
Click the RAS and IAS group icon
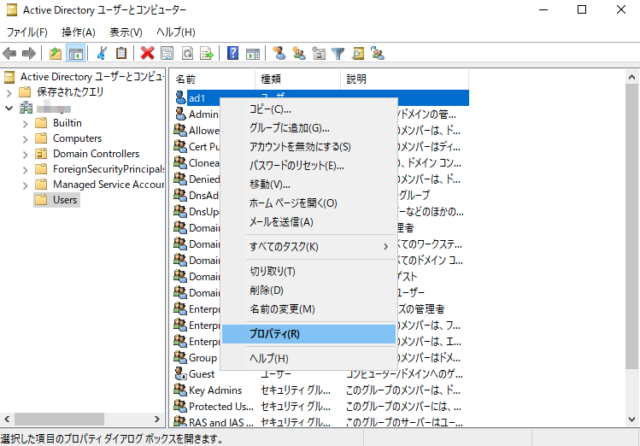pos(180,422)
